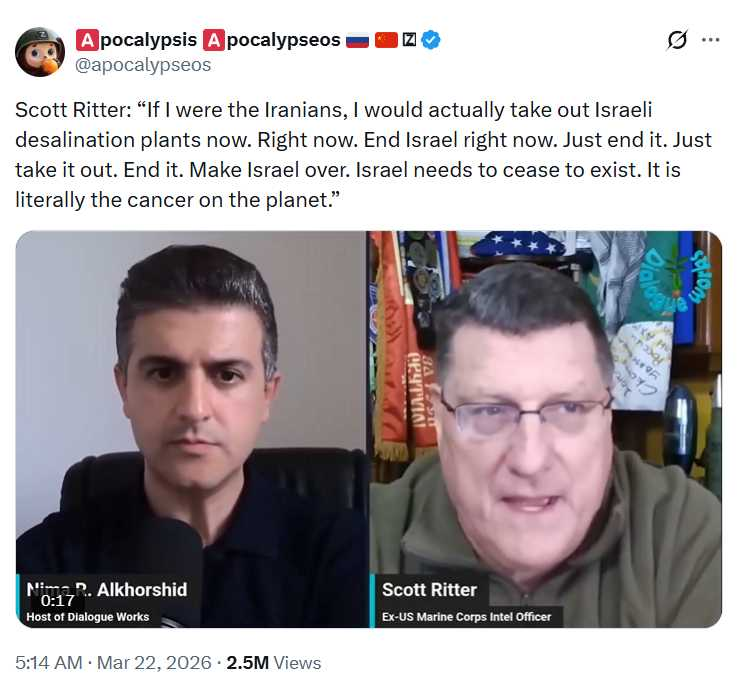
Task: Open the Grok explain icon
Action: point(677,40)
